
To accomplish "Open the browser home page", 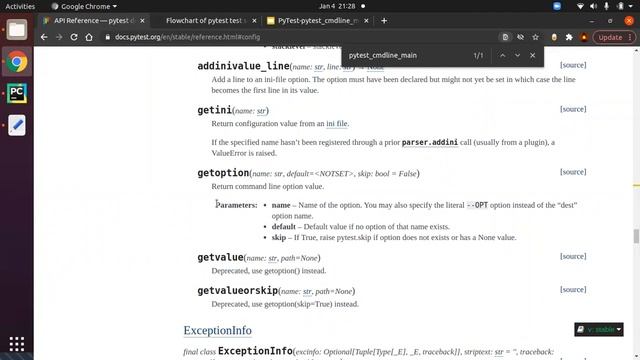I will pos(89,37).
